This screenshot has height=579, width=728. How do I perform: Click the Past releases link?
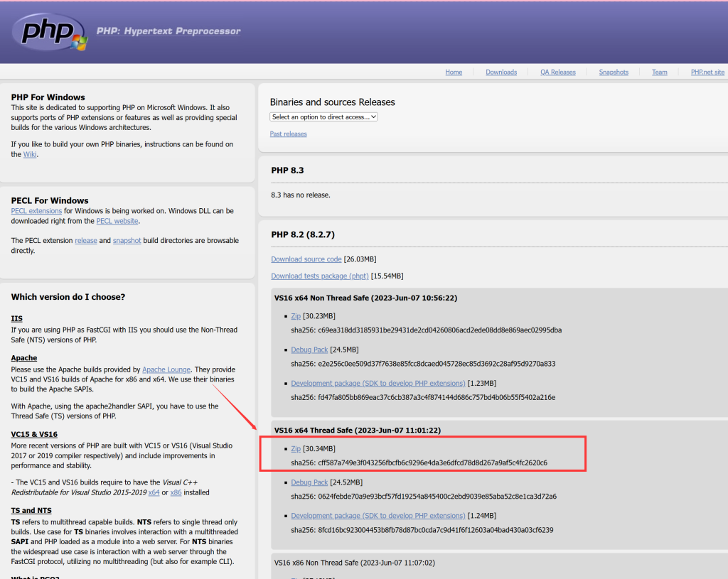289,134
